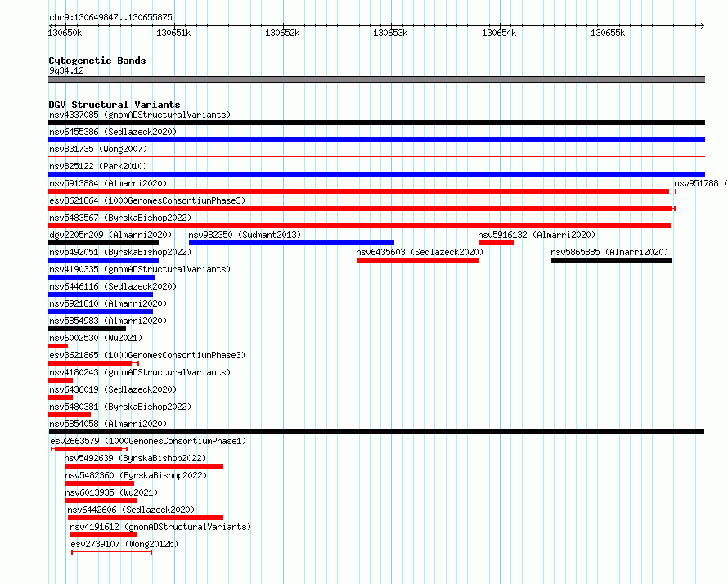The height and width of the screenshot is (584, 728).
Task: Click esv2739107 (Wong2012b) label
Action: pyautogui.click(x=124, y=544)
